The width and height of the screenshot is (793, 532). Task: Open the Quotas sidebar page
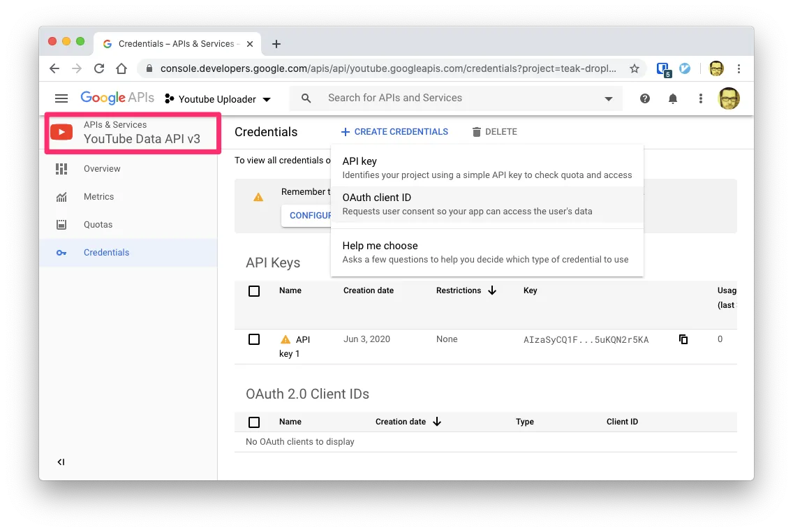(128, 225)
